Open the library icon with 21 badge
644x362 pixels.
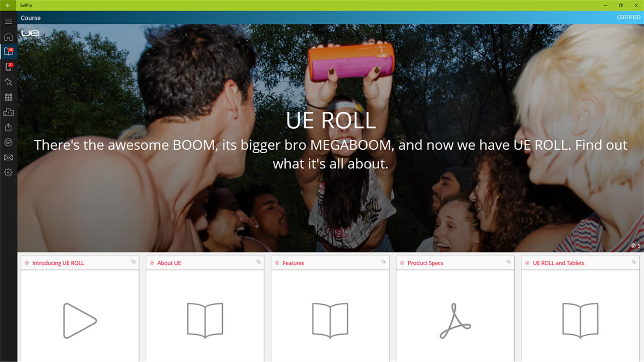pos(8,67)
